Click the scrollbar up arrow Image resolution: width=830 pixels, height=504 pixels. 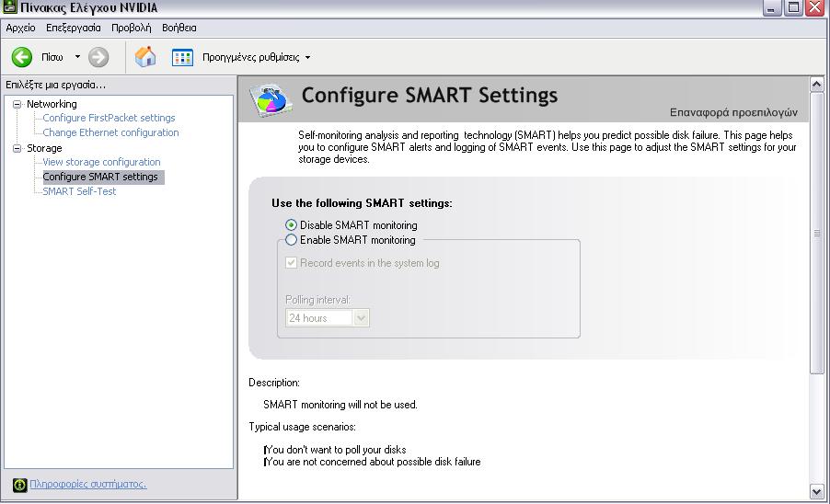pos(817,85)
